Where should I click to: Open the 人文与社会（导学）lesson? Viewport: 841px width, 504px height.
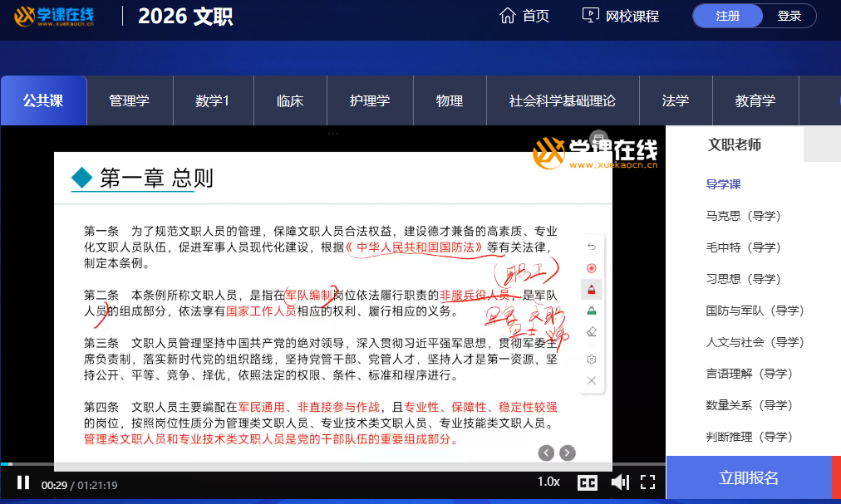(755, 342)
